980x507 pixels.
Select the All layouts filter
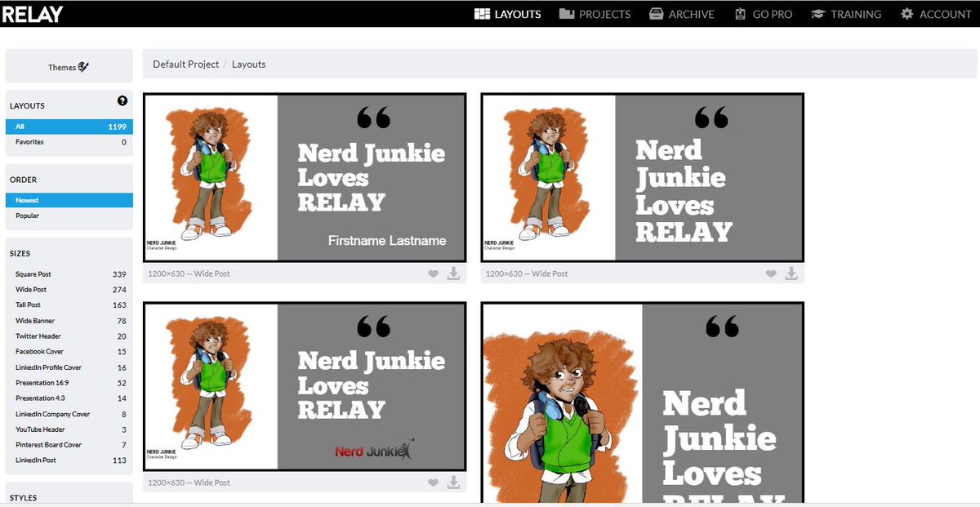tap(69, 127)
